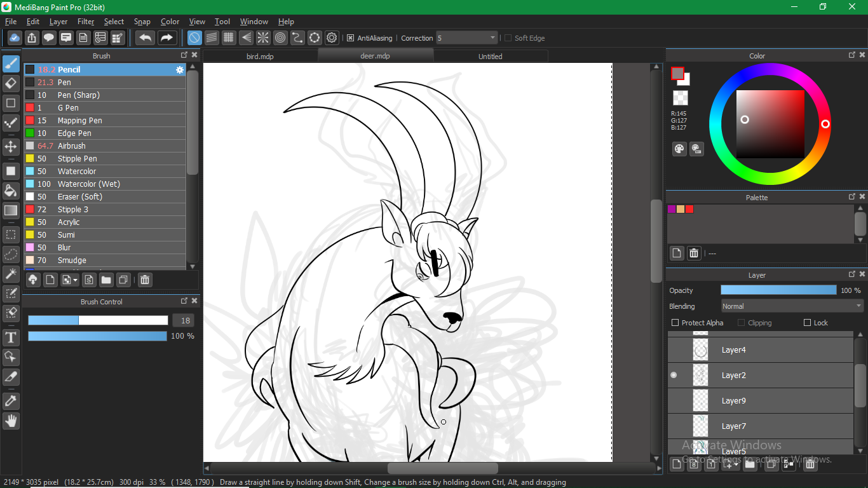Viewport: 868px width, 488px height.
Task: Click the Undo arrow in toolbar
Action: pos(146,38)
